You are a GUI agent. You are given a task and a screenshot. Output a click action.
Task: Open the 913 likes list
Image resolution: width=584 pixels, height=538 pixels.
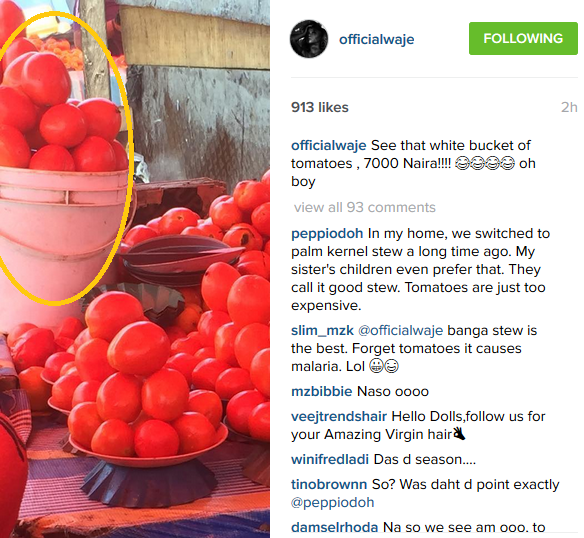point(320,107)
